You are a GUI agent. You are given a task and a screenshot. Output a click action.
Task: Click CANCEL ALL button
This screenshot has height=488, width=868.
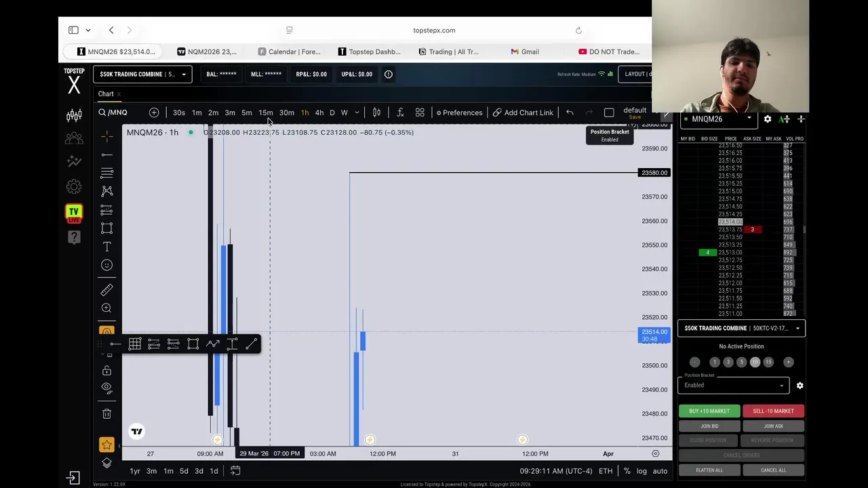click(x=773, y=470)
